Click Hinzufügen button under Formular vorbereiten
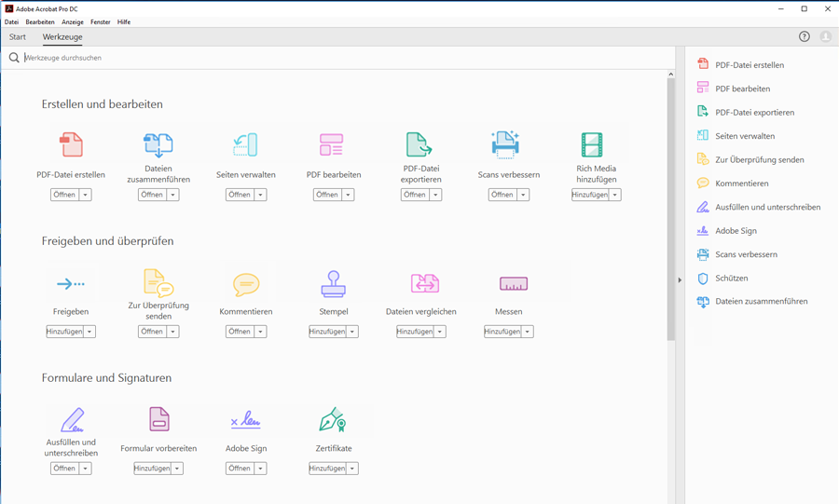The image size is (839, 504). click(x=152, y=469)
